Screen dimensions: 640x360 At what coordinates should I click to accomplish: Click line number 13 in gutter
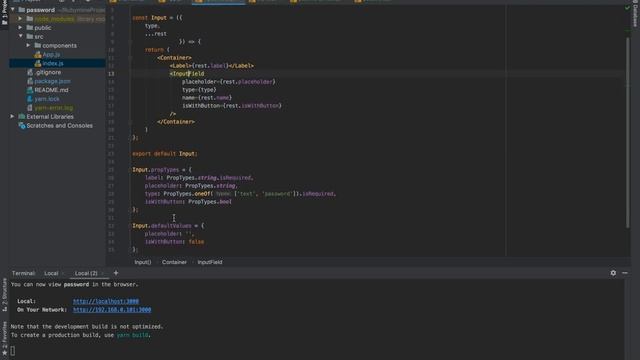[111, 74]
